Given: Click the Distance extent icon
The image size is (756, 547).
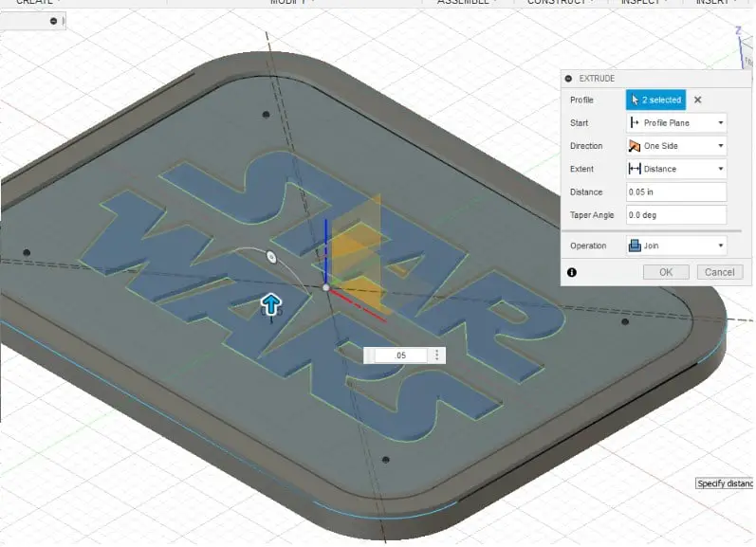Looking at the screenshot, I should tap(635, 169).
